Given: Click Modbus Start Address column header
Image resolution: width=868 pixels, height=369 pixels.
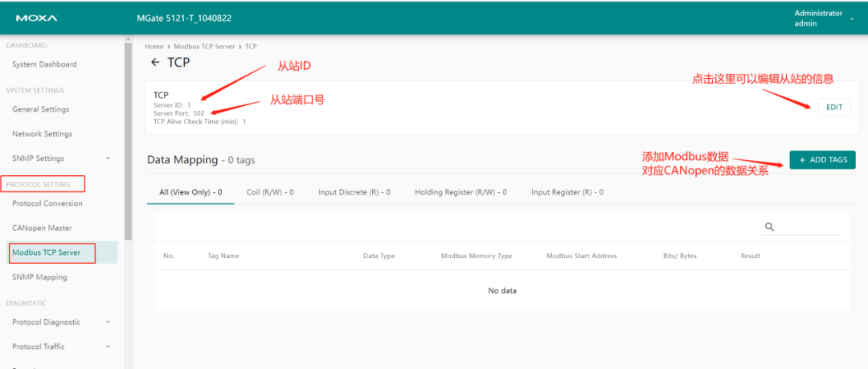Looking at the screenshot, I should pos(582,256).
